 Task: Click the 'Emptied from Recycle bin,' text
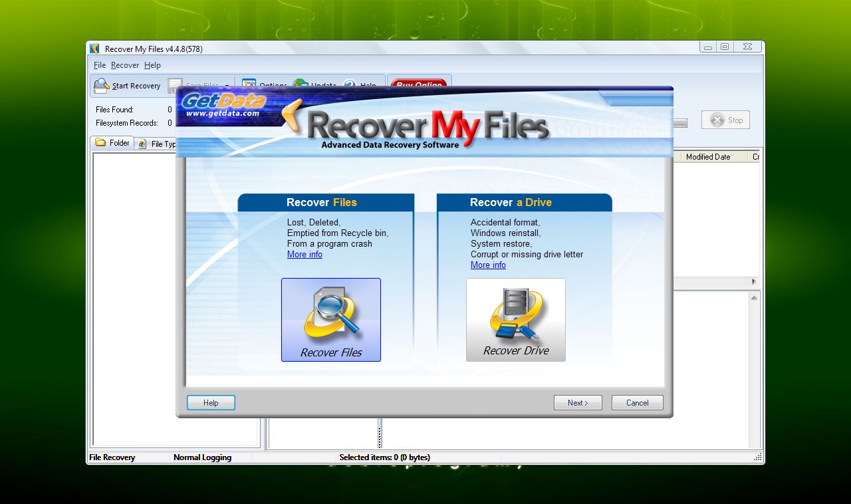point(338,233)
